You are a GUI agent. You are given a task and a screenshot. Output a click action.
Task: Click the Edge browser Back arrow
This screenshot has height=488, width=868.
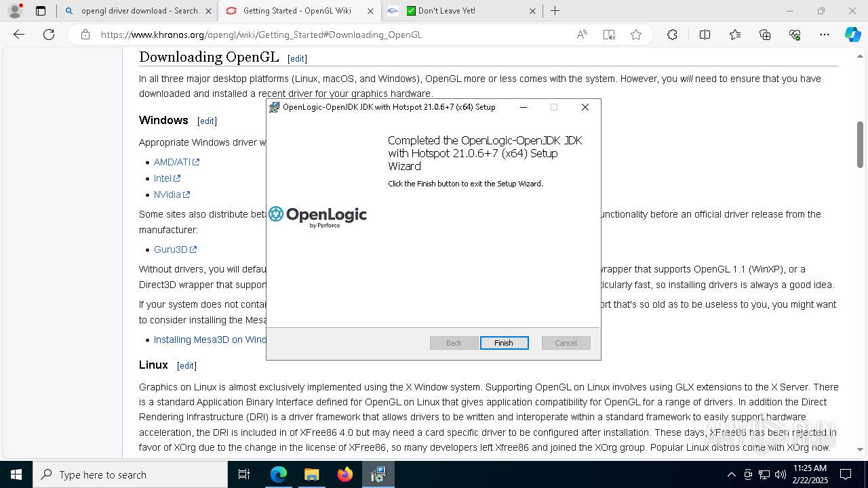coord(19,35)
